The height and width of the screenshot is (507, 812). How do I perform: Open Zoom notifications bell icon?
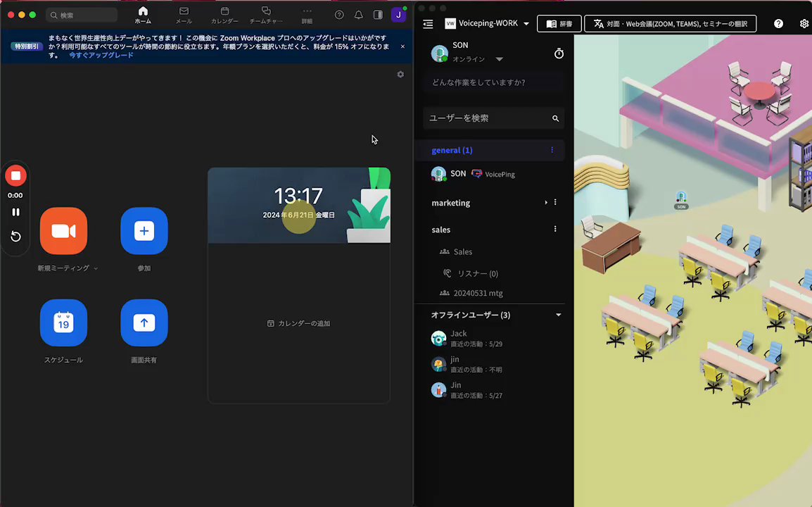click(x=358, y=15)
